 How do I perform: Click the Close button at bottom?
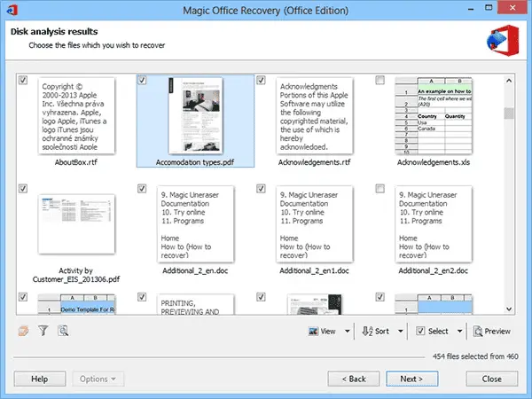click(491, 379)
